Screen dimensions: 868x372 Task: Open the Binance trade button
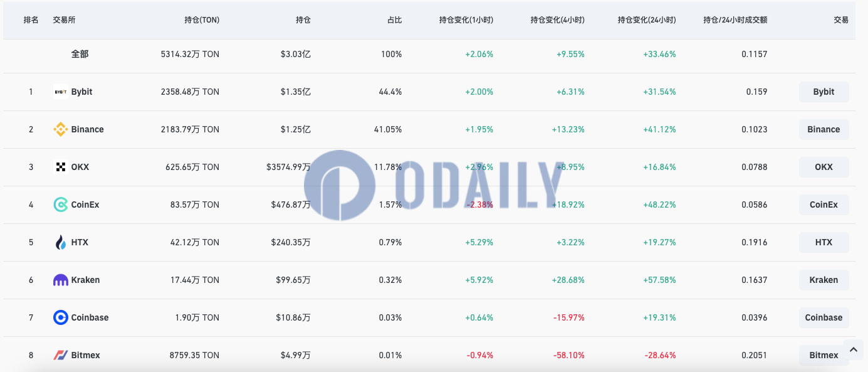(824, 129)
